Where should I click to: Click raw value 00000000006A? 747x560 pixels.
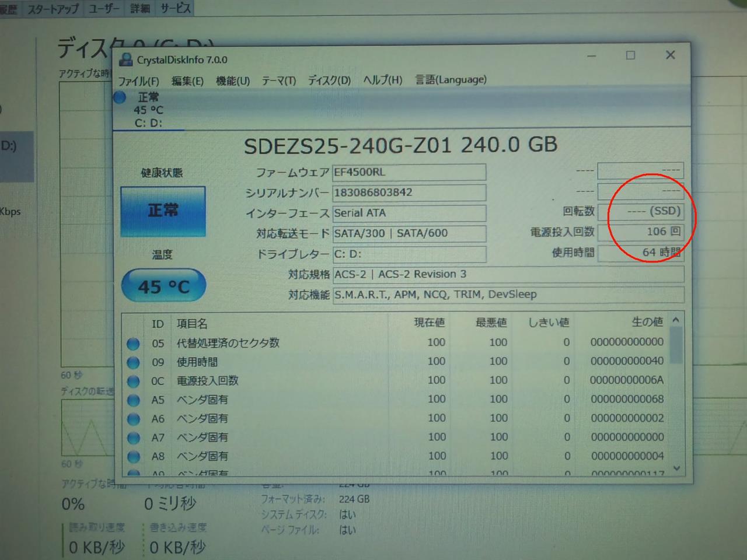[627, 380]
